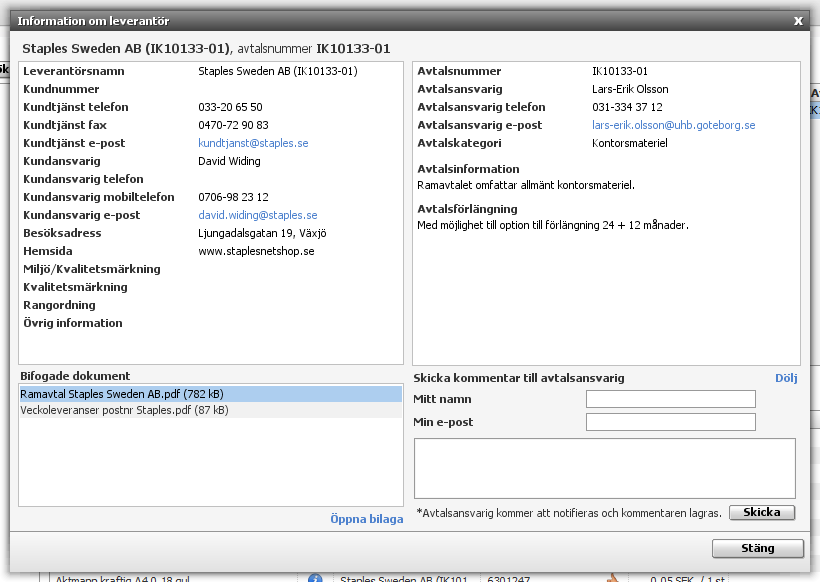The width and height of the screenshot is (820, 582).
Task: Open david.widing@staples.se email link
Action: (x=257, y=215)
